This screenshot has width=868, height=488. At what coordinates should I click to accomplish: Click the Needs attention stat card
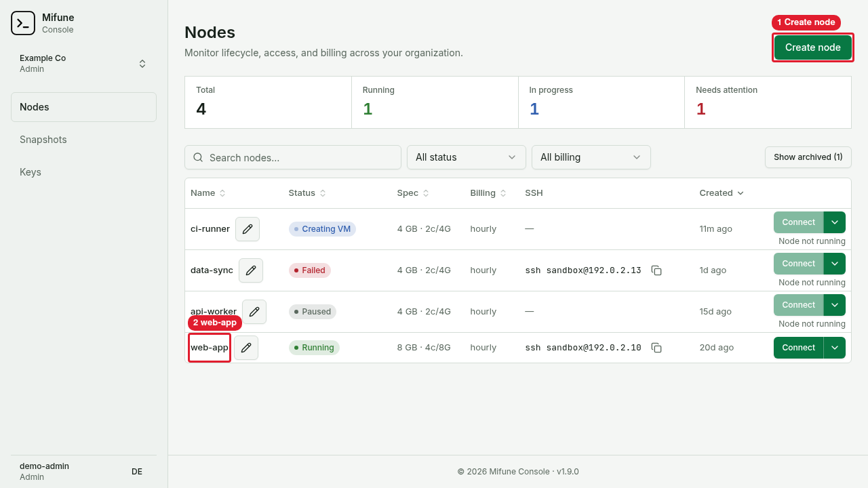click(x=768, y=102)
